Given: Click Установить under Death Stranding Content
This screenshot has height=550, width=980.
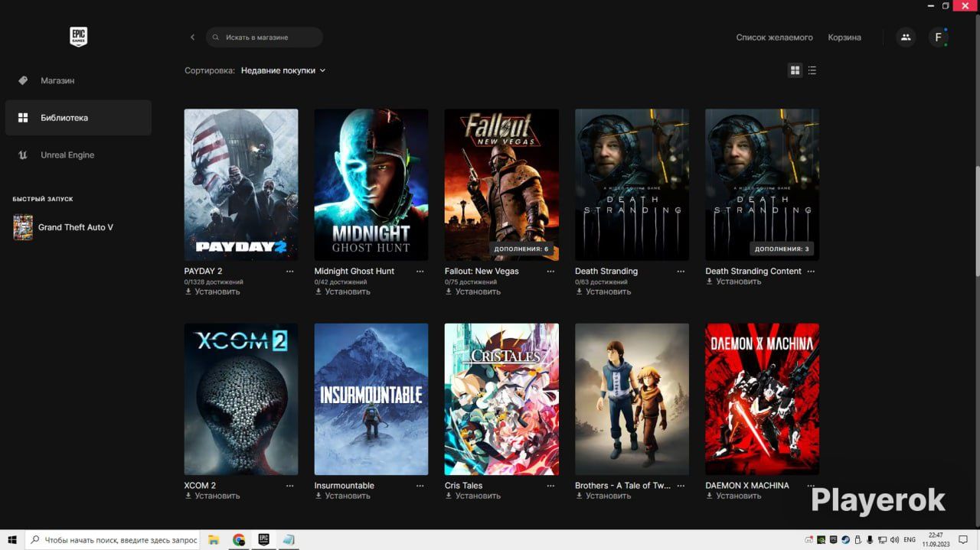Looking at the screenshot, I should pyautogui.click(x=733, y=282).
